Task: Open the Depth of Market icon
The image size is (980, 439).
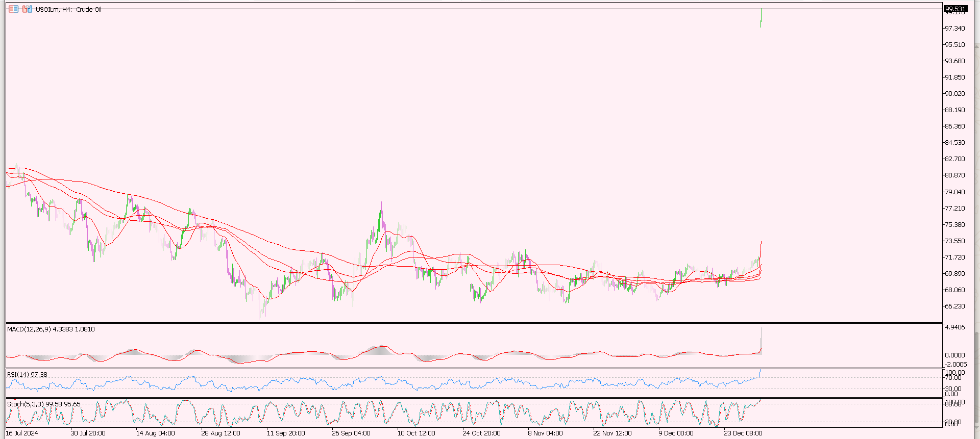Action: tap(27, 9)
